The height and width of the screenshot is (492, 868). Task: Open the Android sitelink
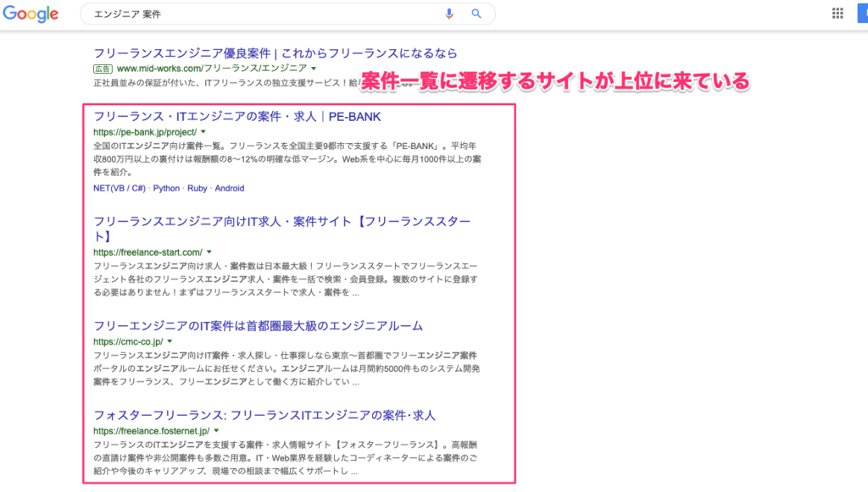pos(229,189)
